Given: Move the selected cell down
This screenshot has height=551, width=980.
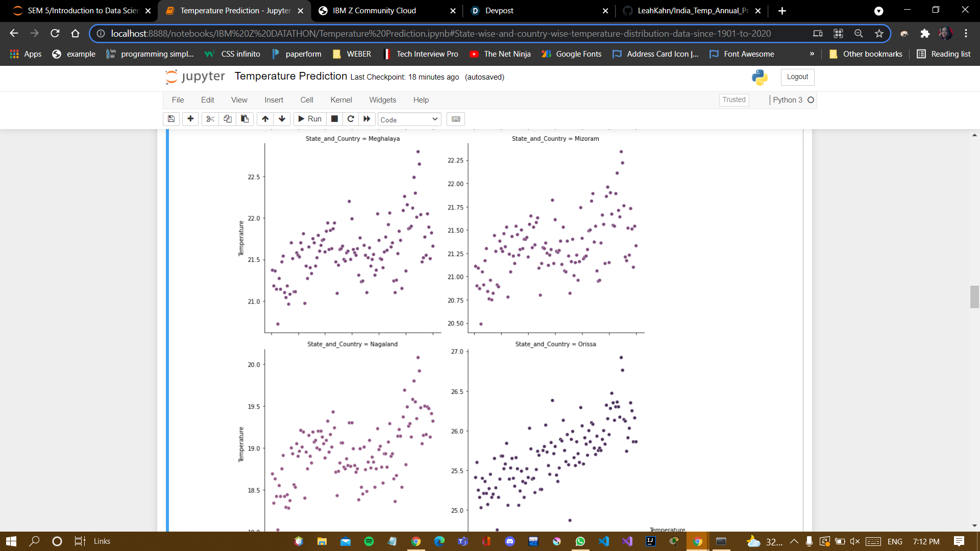Looking at the screenshot, I should [282, 119].
